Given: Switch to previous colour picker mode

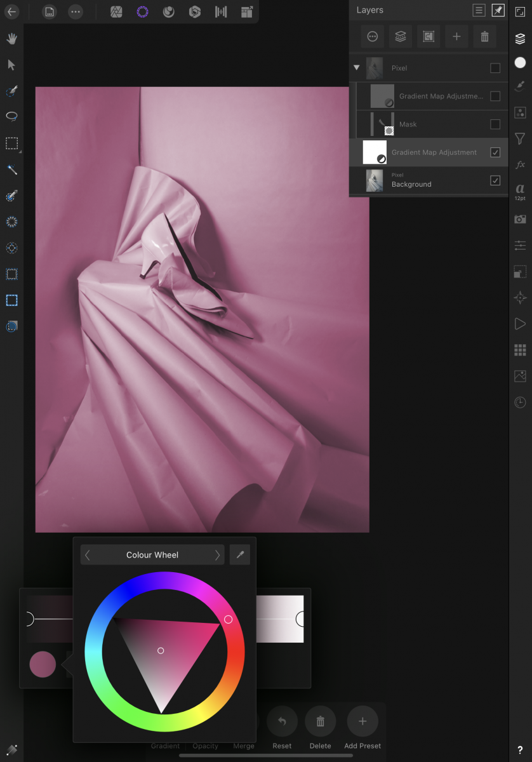Looking at the screenshot, I should (88, 555).
